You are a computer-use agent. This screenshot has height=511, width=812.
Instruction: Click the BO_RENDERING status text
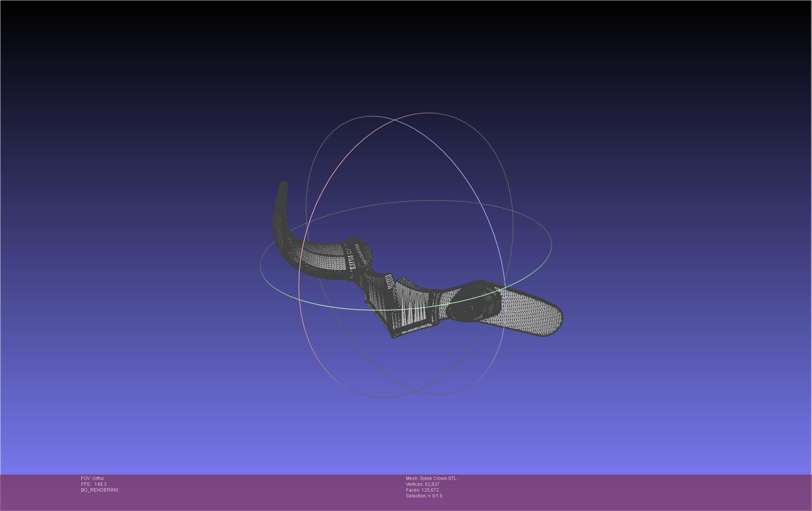click(x=100, y=490)
